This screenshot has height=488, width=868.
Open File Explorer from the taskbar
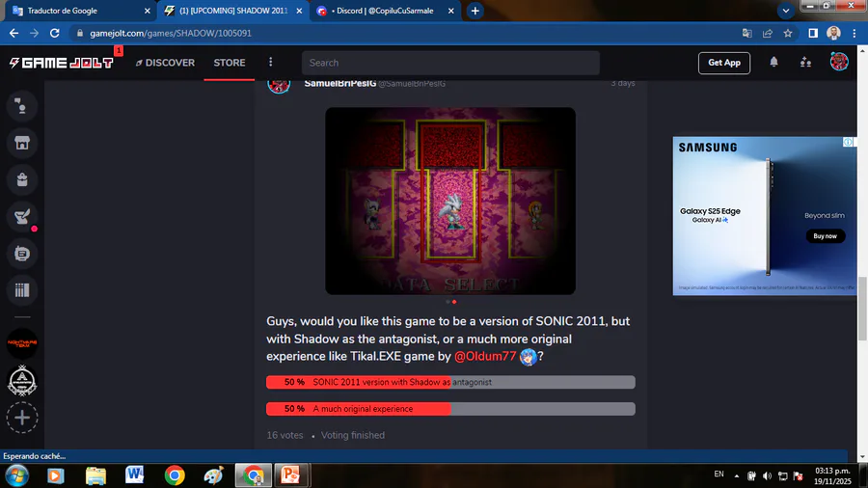(x=95, y=475)
